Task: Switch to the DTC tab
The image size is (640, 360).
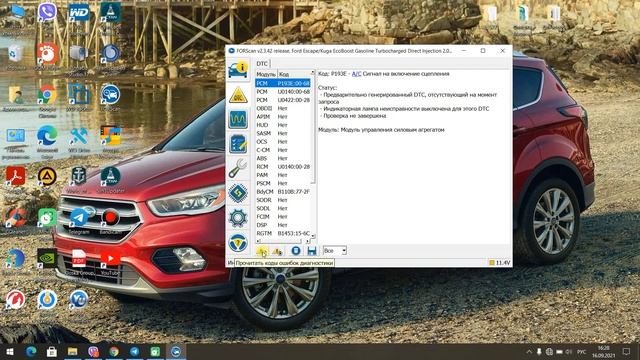Action: [x=262, y=64]
